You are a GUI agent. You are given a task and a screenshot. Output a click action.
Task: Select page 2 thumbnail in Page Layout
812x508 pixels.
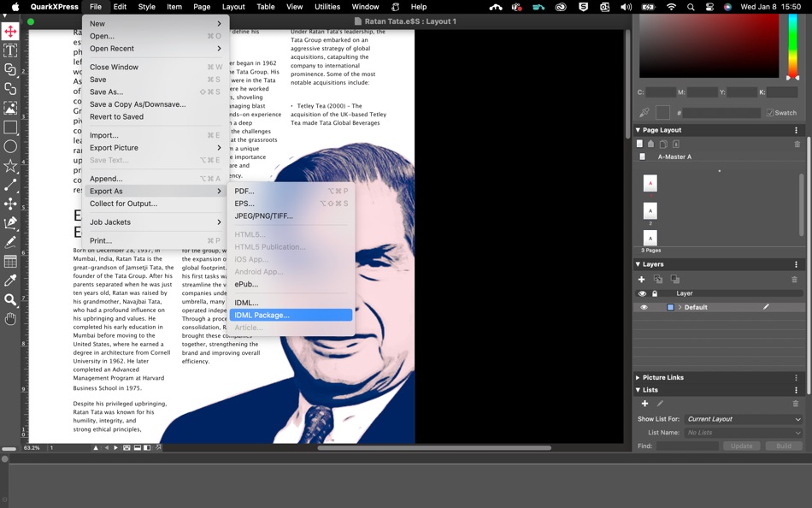click(650, 210)
